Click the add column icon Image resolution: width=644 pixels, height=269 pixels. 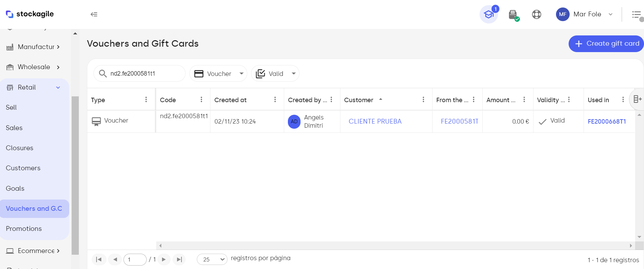[x=637, y=99]
